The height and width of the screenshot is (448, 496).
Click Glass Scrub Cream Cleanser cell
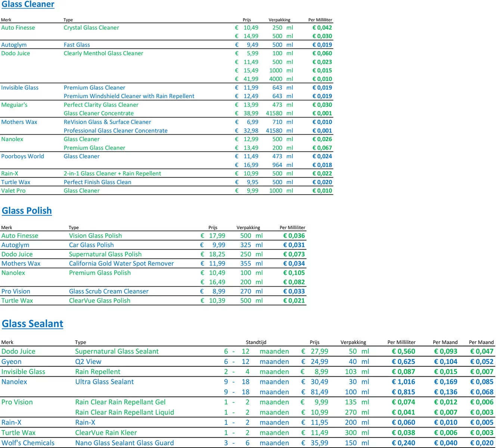point(109,292)
